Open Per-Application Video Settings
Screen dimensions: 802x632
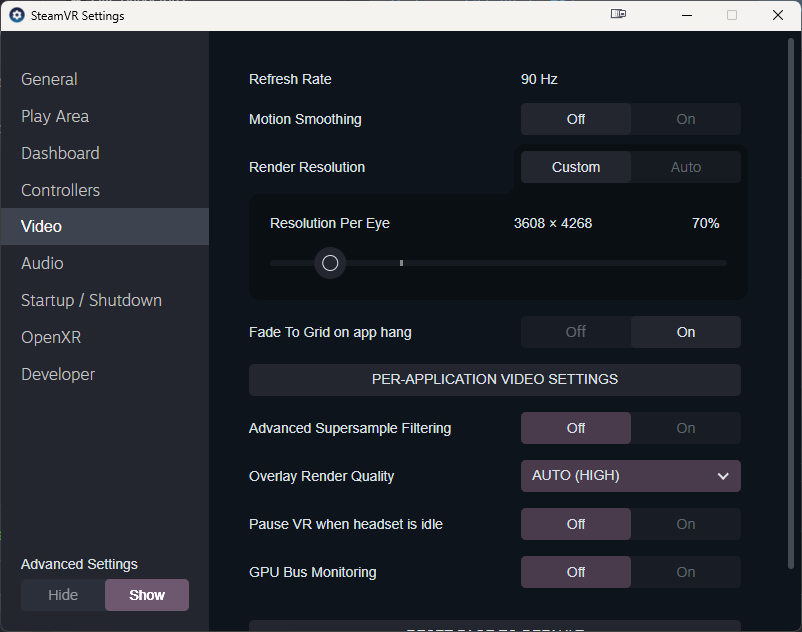[x=494, y=380]
